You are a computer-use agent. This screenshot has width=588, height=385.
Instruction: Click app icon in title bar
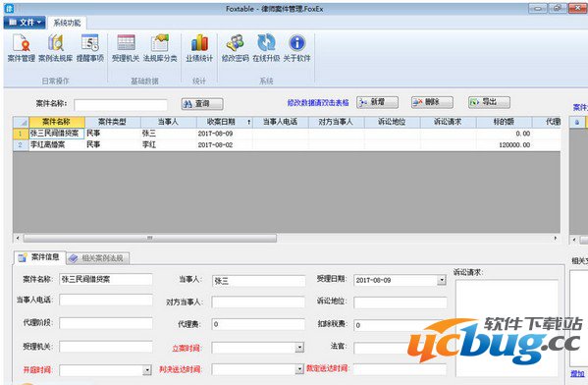(x=9, y=8)
